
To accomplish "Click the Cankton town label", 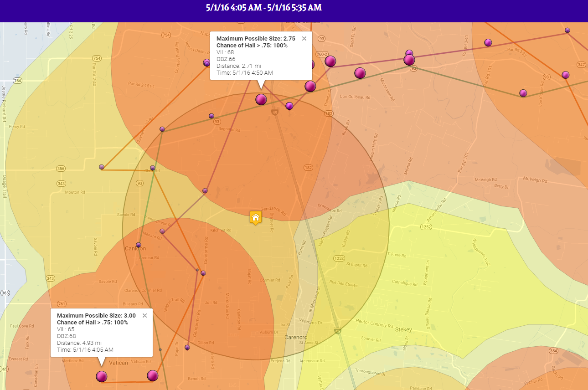I will point(135,249).
